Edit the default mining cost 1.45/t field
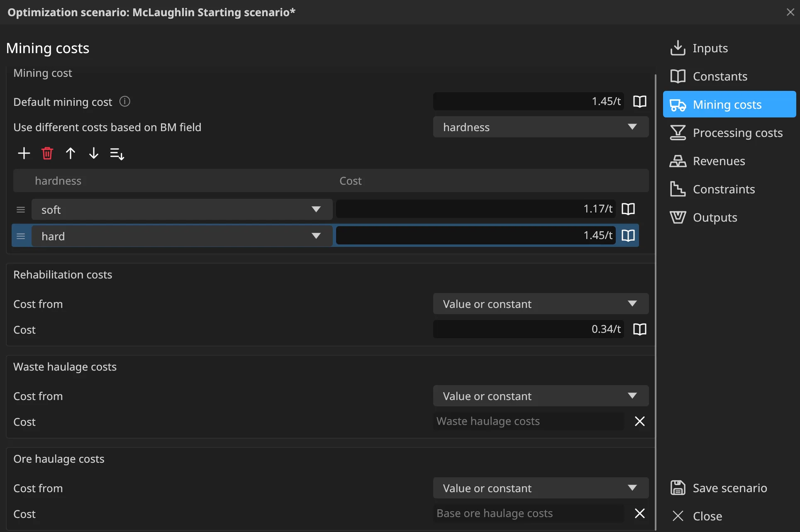Image resolution: width=800 pixels, height=532 pixels. click(528, 101)
